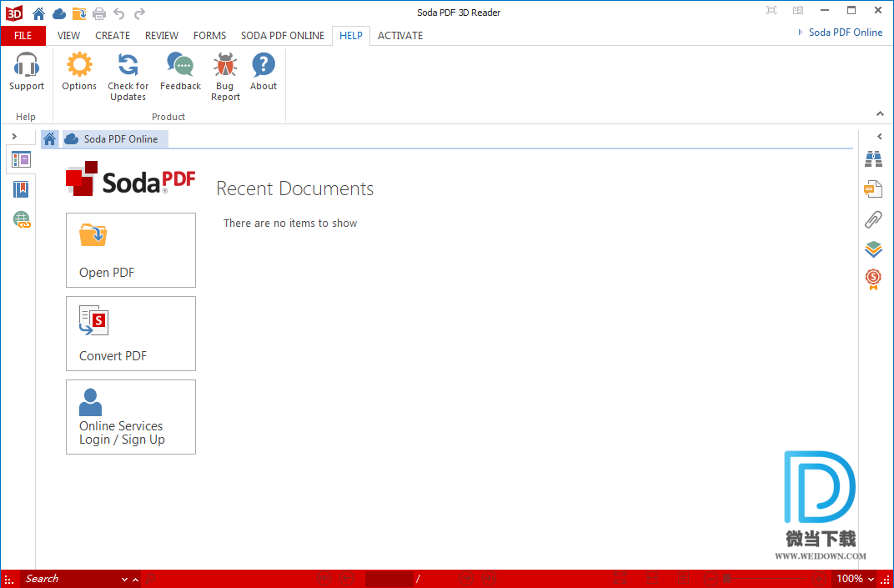Show the About dialog
Viewport: 894px width, 588px height.
click(x=264, y=71)
